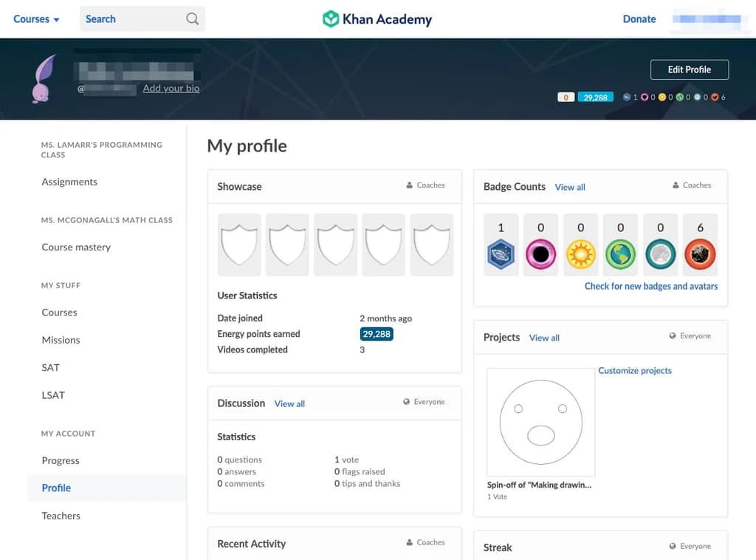Open Recent Activity Coaches privacy setting
Screen dimensions: 756x560
click(425, 542)
